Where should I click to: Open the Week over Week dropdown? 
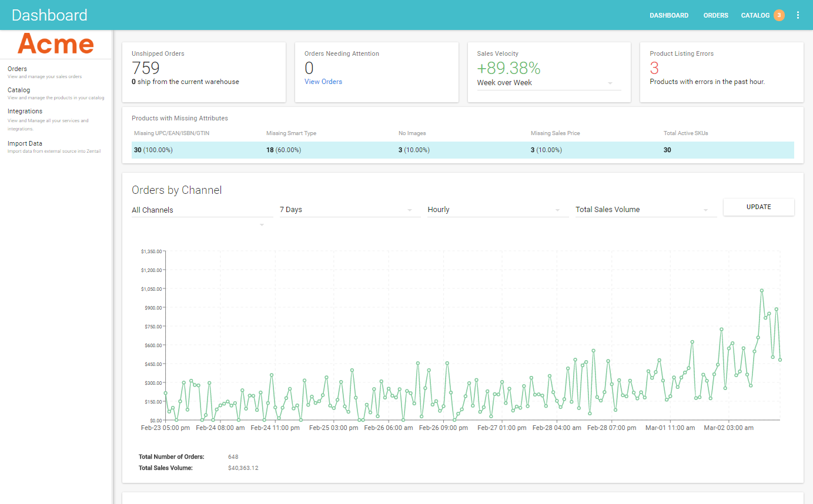pyautogui.click(x=549, y=83)
